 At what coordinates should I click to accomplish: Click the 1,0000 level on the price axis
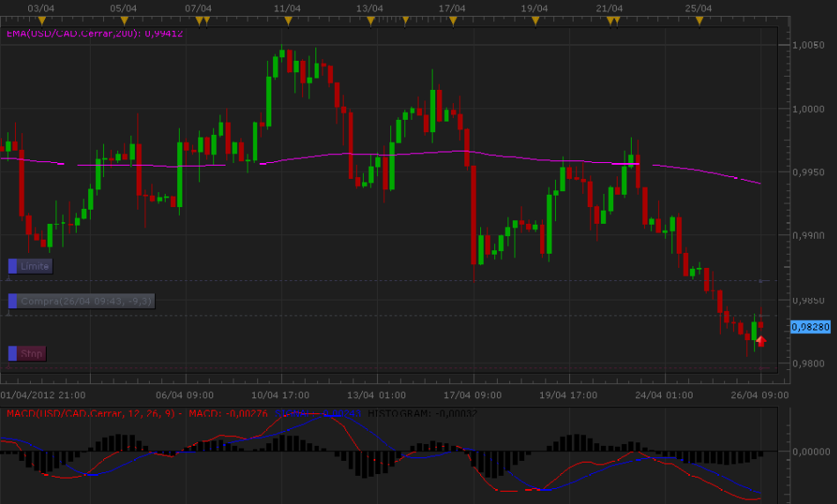point(809,109)
